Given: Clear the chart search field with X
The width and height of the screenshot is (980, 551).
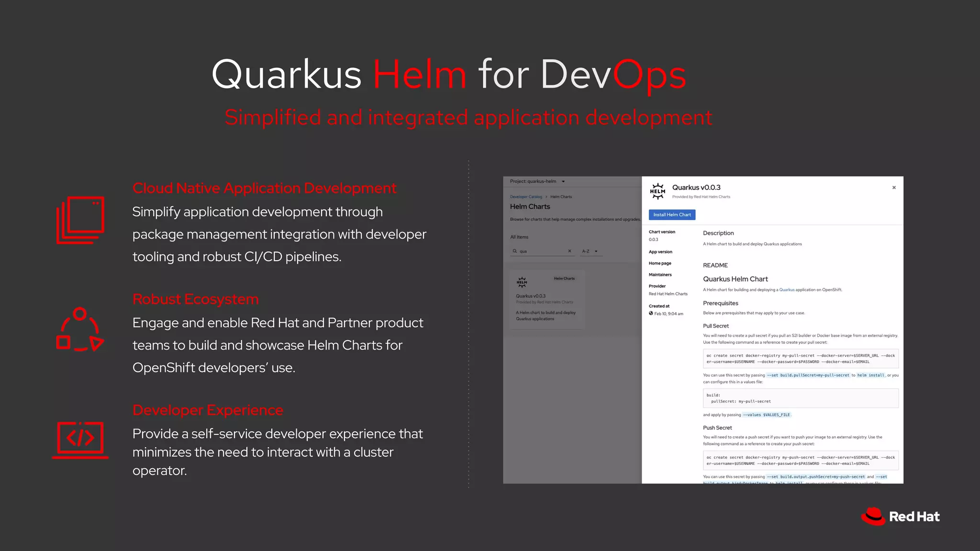Looking at the screenshot, I should tap(569, 251).
